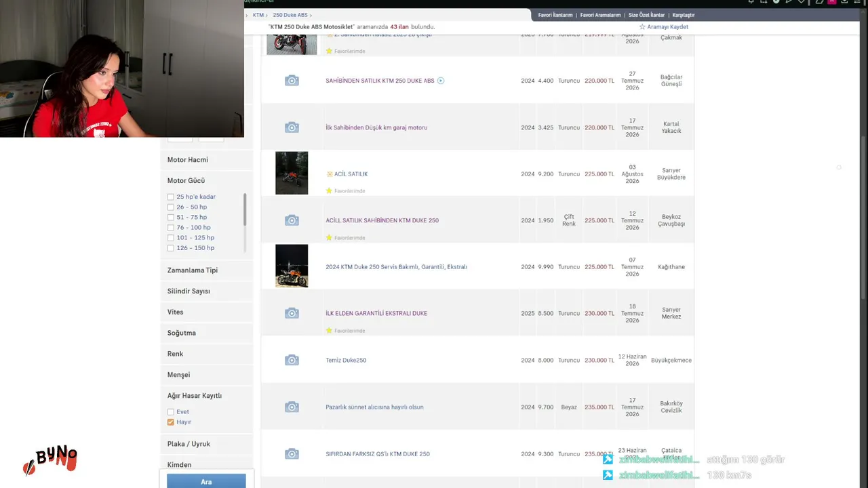Check the 25 hp'e kadar box
The width and height of the screenshot is (868, 488).
click(x=170, y=197)
